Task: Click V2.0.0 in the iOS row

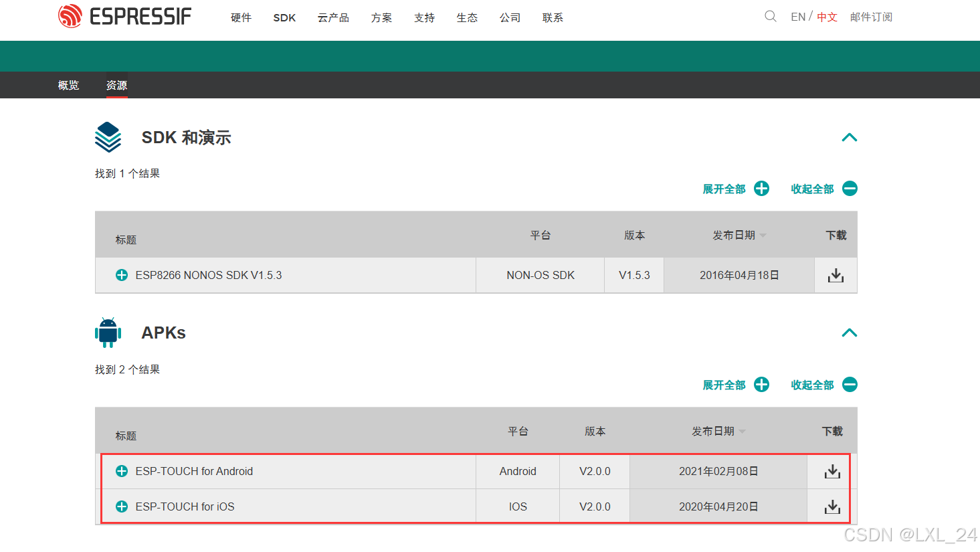Action: coord(595,507)
